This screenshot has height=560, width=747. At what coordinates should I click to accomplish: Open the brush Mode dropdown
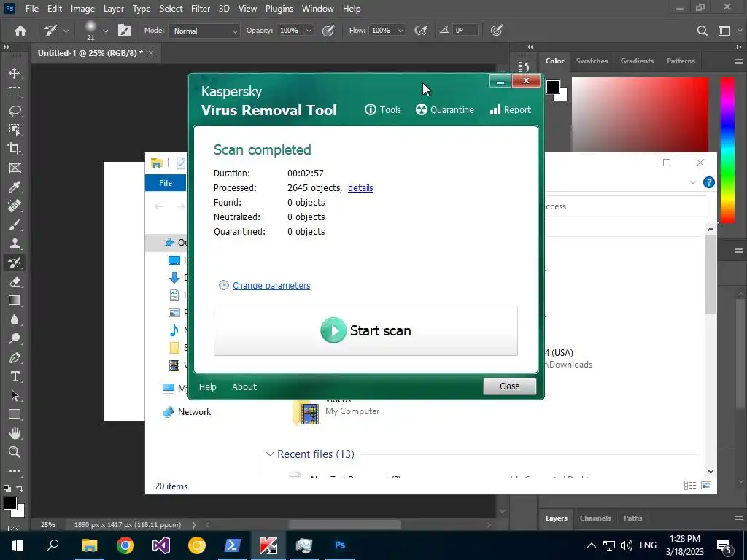pyautogui.click(x=204, y=31)
